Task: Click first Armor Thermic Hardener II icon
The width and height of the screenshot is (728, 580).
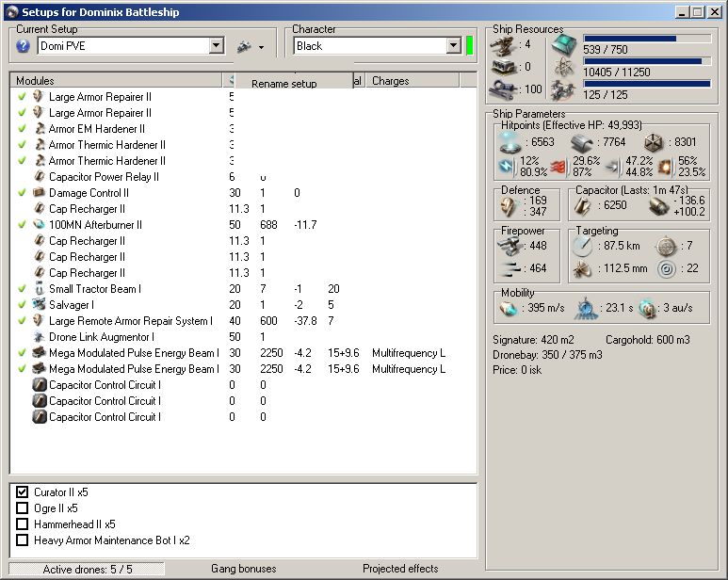Action: (x=40, y=145)
